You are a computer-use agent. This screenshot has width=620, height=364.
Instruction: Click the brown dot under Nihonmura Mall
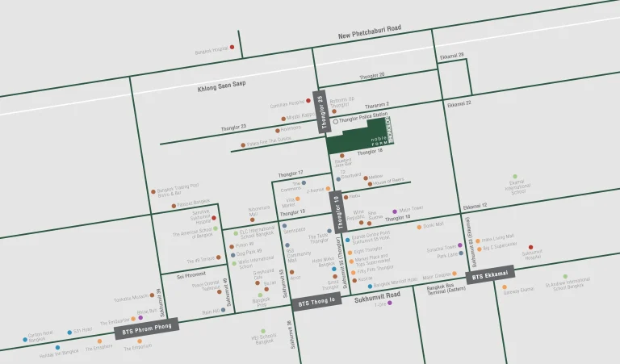(252, 220)
